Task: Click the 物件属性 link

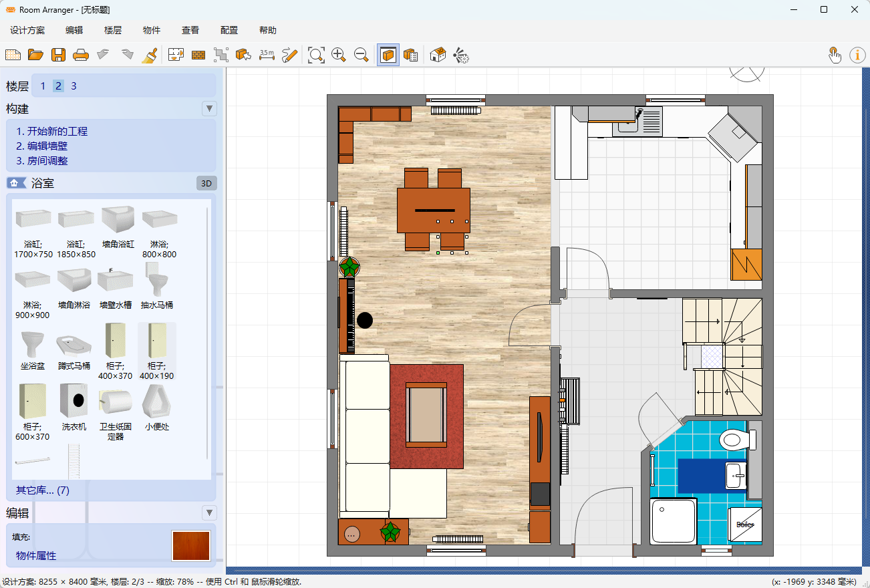Action: coord(36,556)
